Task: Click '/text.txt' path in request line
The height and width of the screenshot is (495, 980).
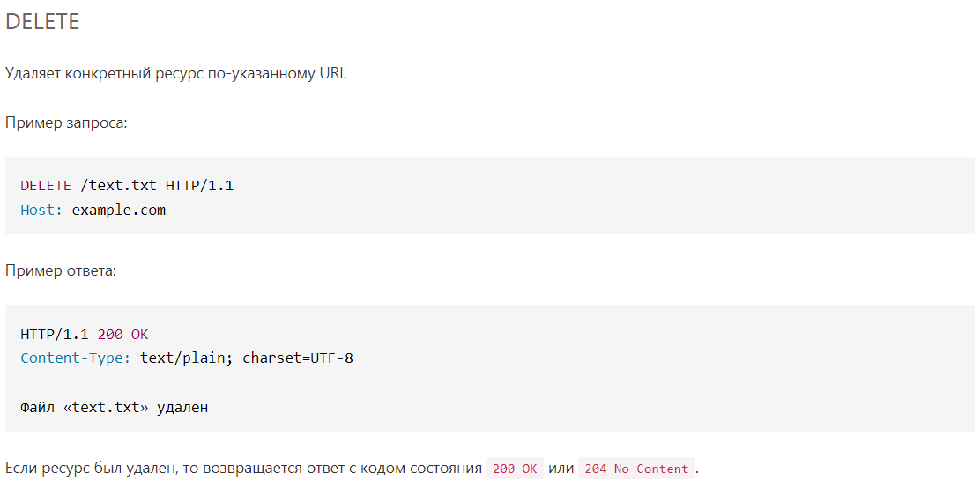Action: 119,186
